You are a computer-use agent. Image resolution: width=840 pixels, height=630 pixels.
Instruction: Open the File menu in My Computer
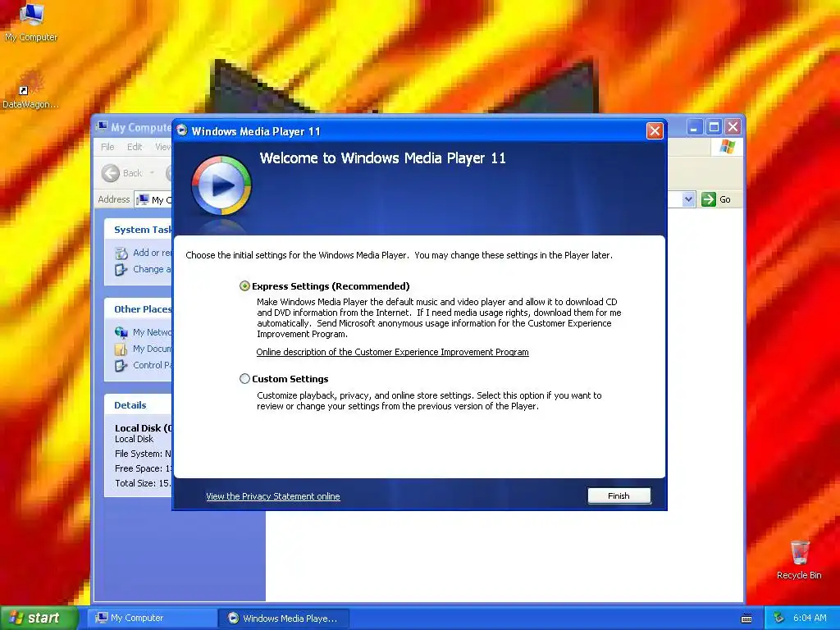pos(107,147)
